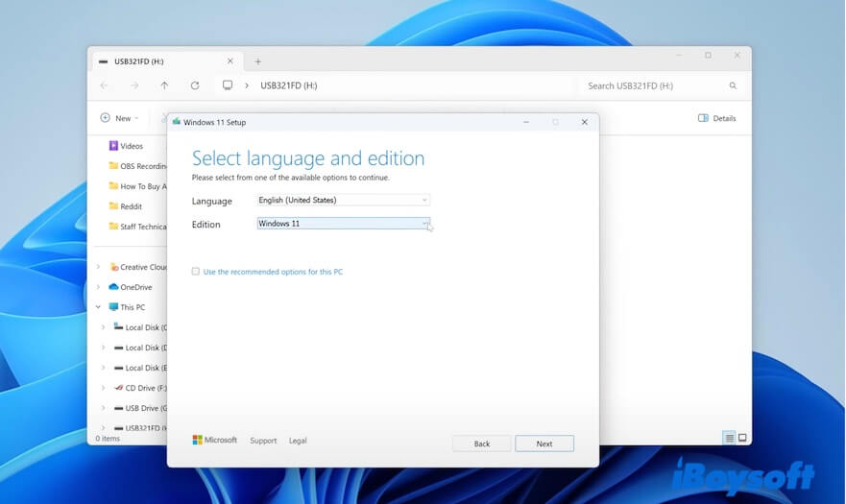Go back in File Explorer
This screenshot has height=504, width=846.
pos(104,85)
